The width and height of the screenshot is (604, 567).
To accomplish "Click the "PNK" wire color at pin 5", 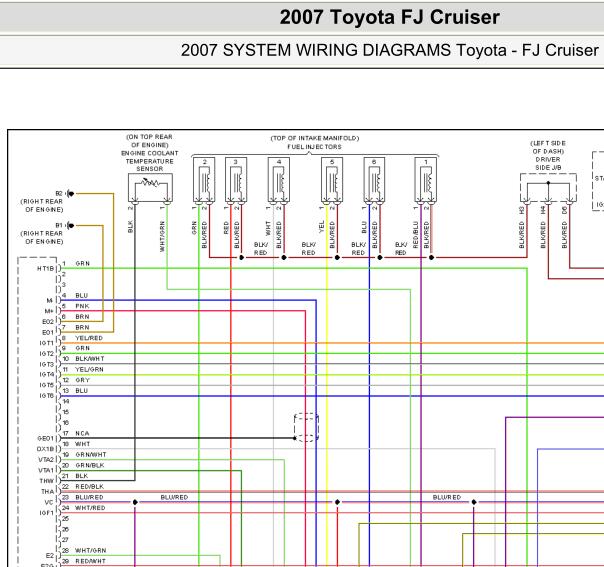I will coord(82,306).
